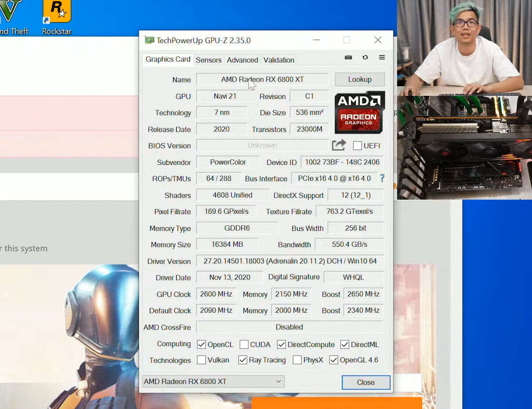Click the Close button at bottom

(x=365, y=382)
